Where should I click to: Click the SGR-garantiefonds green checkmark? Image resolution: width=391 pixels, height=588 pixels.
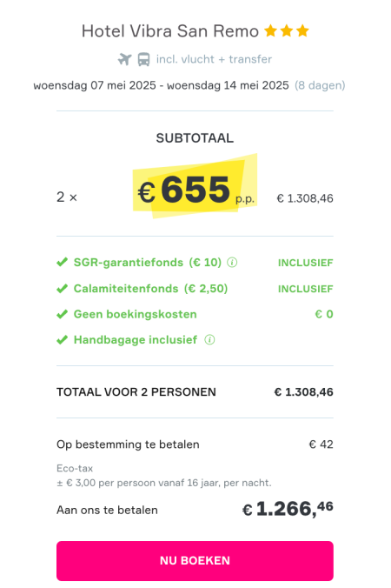[x=63, y=262]
